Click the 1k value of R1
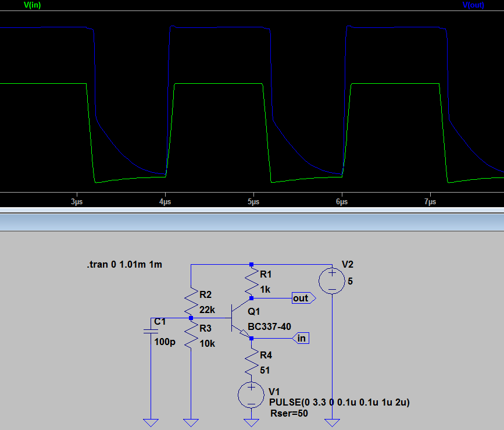Viewport: 504px width, 430px height. pos(265,289)
